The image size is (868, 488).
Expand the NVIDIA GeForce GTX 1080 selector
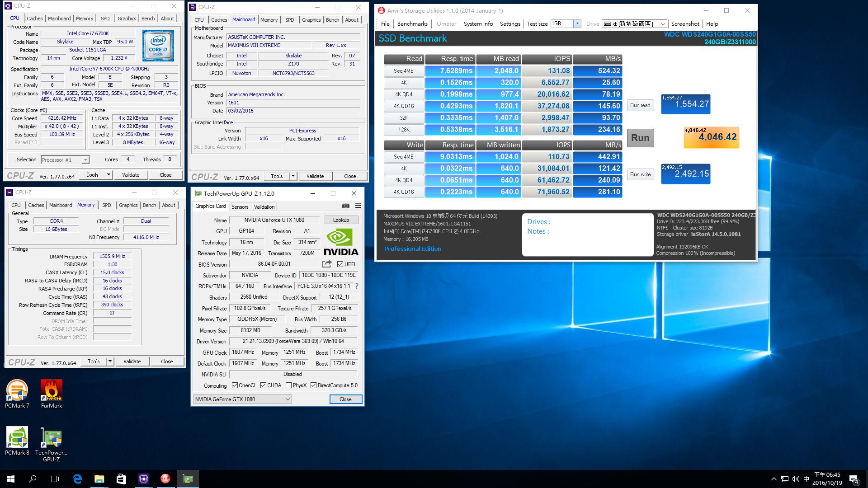[288, 399]
